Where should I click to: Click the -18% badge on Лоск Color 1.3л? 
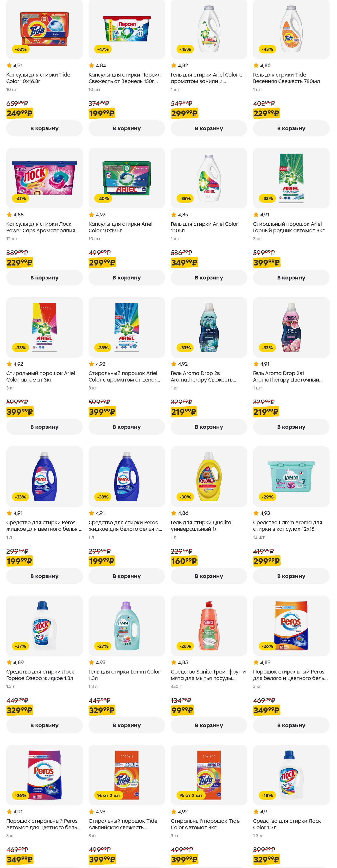pos(268,796)
